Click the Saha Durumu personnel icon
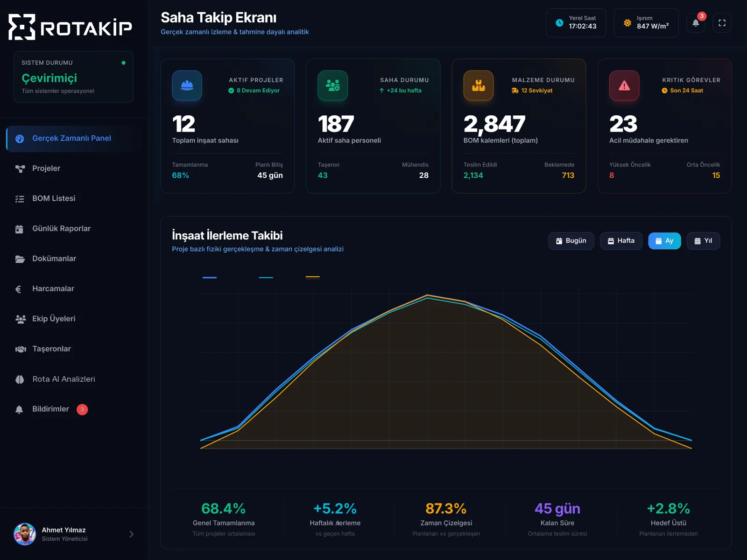Image resolution: width=747 pixels, height=560 pixels. coord(333,85)
